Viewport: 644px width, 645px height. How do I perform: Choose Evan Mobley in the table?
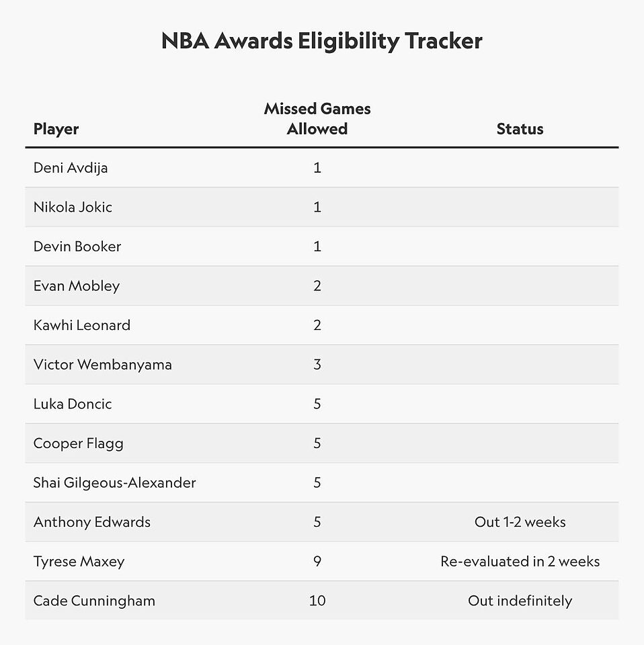77,286
